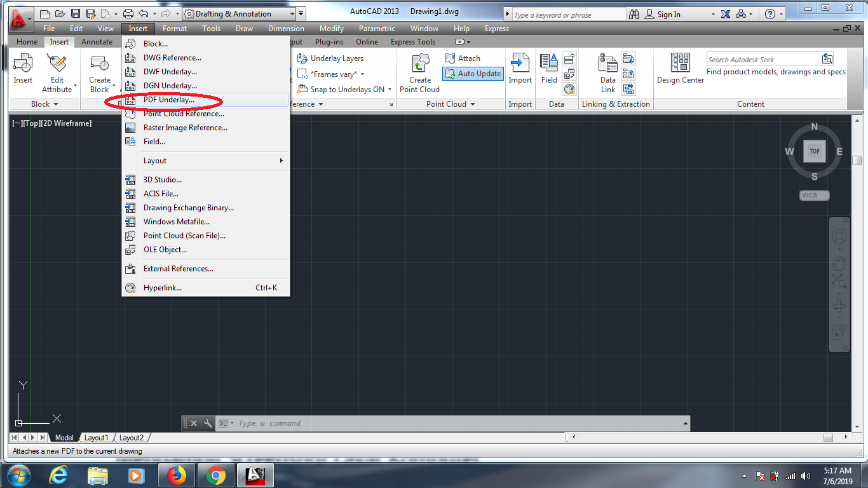Image resolution: width=868 pixels, height=488 pixels.
Task: Switch to the Layout1 tab
Action: [x=97, y=438]
